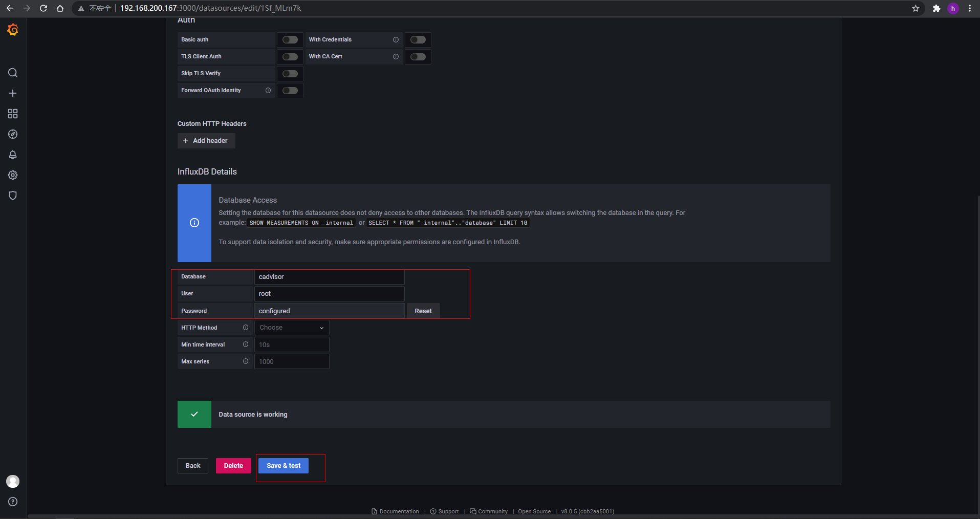Image resolution: width=980 pixels, height=519 pixels.
Task: Focus the Max series input
Action: pyautogui.click(x=292, y=361)
